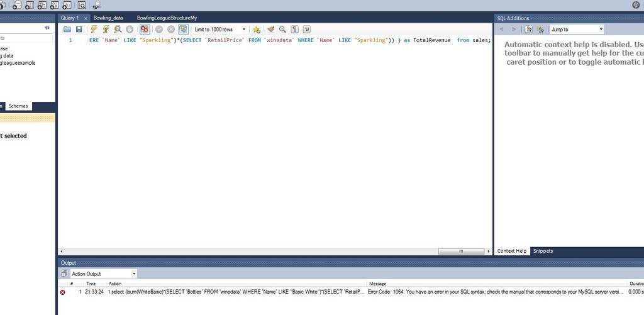Click the editor scroll-right arrow
The height and width of the screenshot is (315, 644).
point(488,251)
